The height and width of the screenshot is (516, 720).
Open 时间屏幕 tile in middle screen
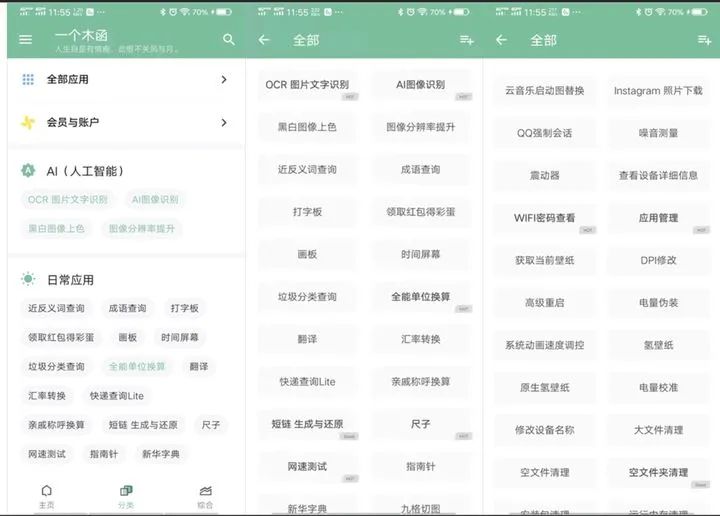click(x=421, y=254)
